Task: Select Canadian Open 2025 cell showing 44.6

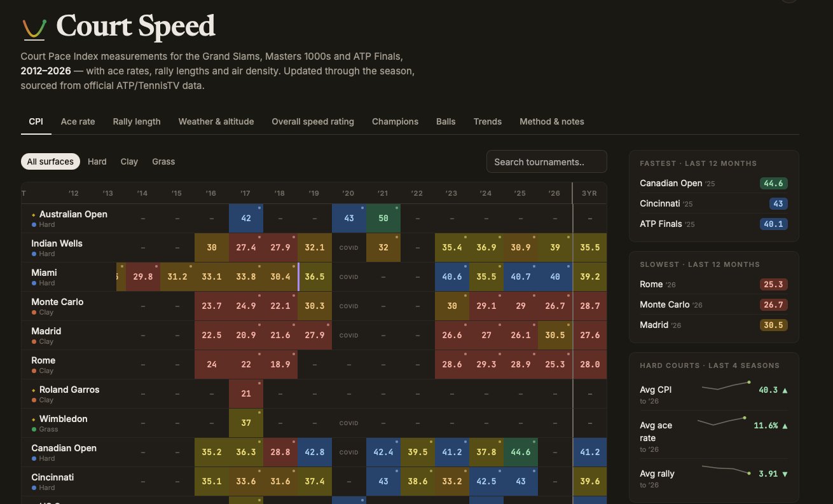Action: 521,452
